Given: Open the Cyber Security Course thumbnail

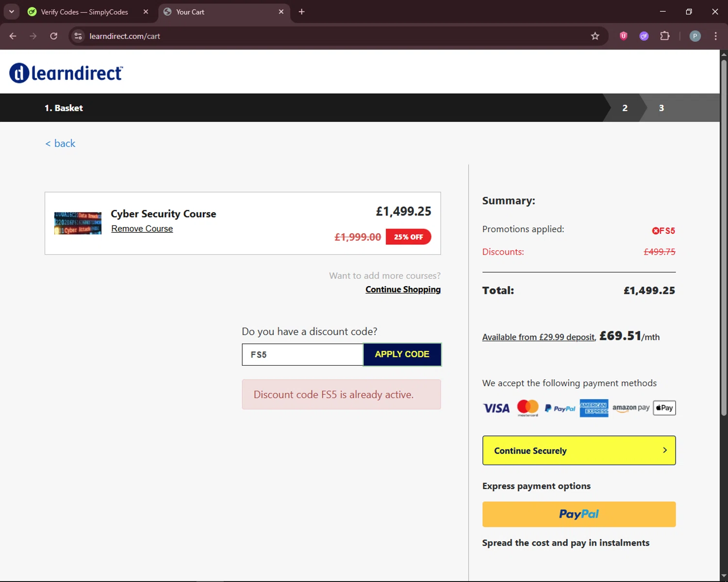Looking at the screenshot, I should (x=78, y=223).
